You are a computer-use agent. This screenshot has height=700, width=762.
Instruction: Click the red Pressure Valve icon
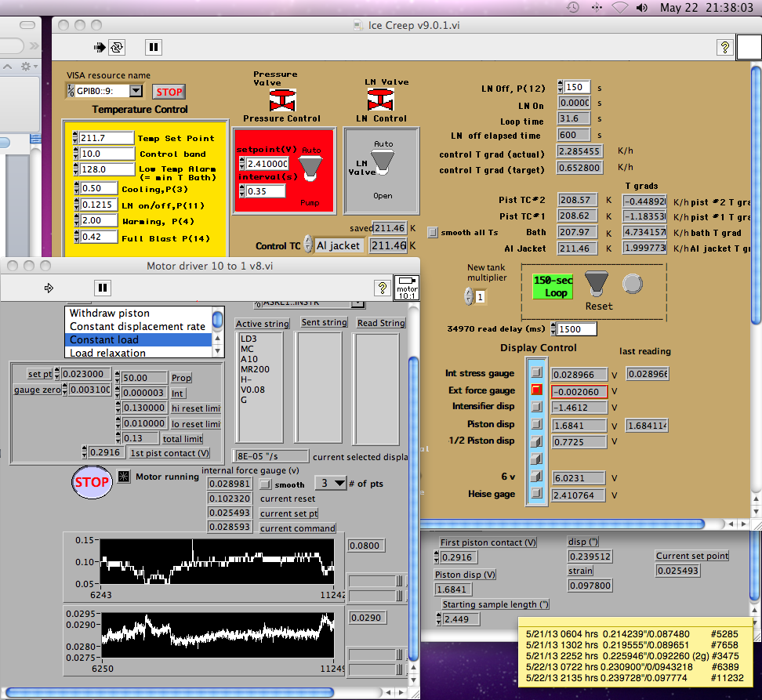click(x=281, y=100)
